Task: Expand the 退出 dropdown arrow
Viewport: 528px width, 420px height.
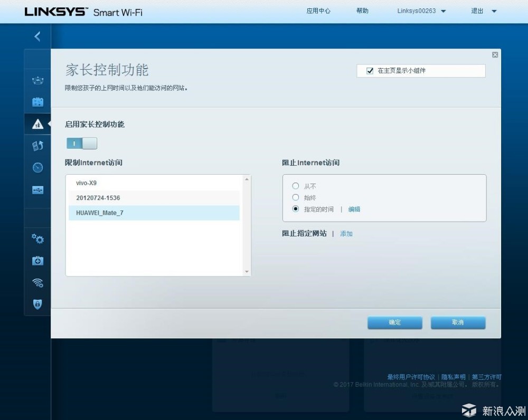Action: point(494,11)
